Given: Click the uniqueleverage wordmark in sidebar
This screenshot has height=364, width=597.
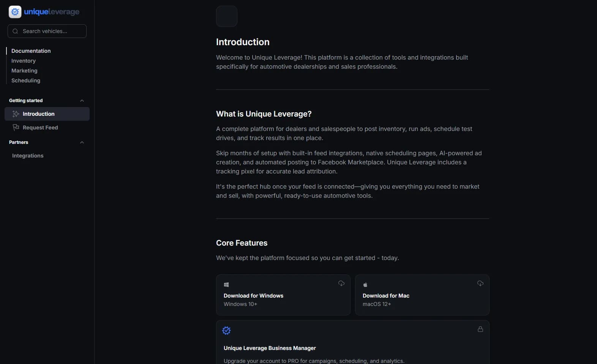Looking at the screenshot, I should [x=52, y=12].
